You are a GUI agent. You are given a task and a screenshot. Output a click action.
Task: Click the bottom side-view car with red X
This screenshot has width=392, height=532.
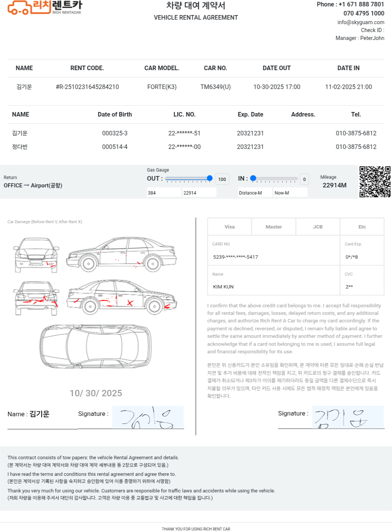(121, 297)
